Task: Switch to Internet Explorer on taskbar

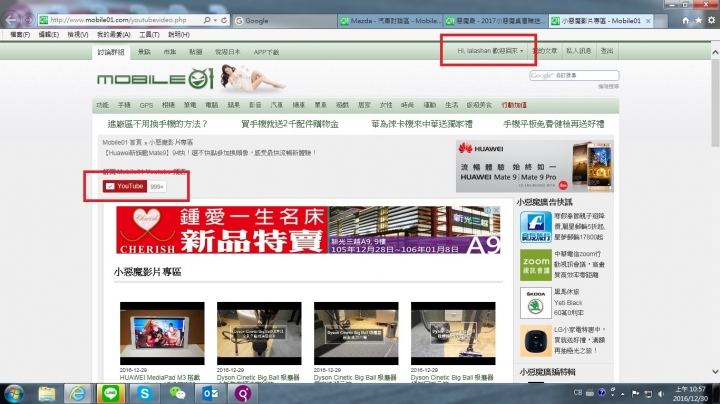Action: pos(78,394)
